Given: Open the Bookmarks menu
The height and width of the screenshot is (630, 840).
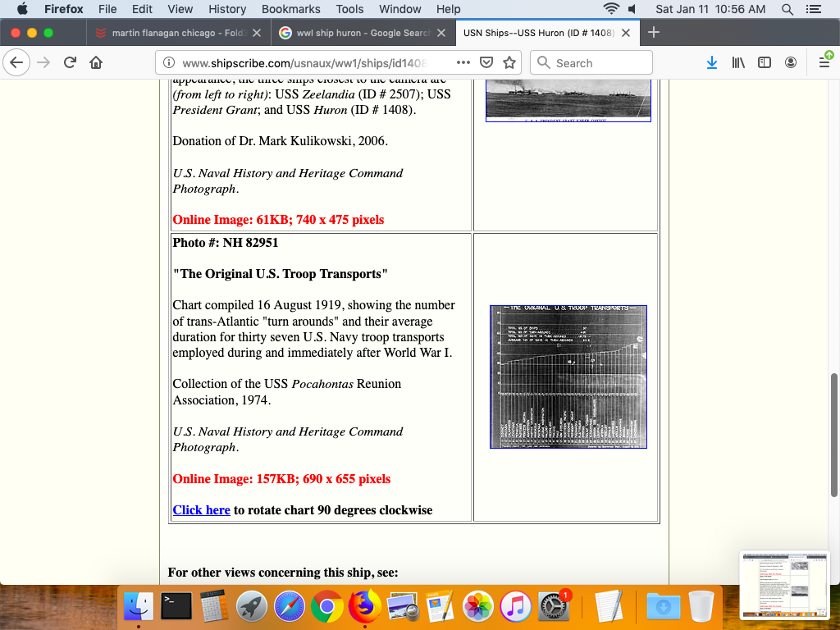Looking at the screenshot, I should click(290, 9).
